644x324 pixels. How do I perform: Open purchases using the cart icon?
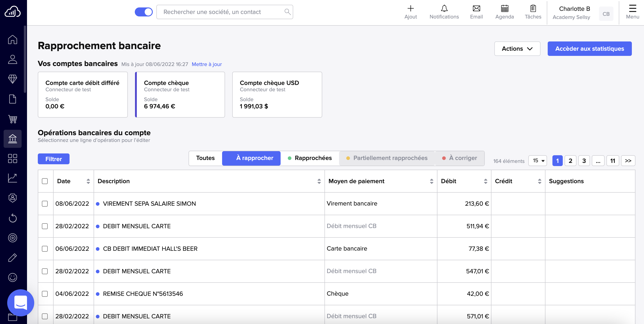point(12,119)
